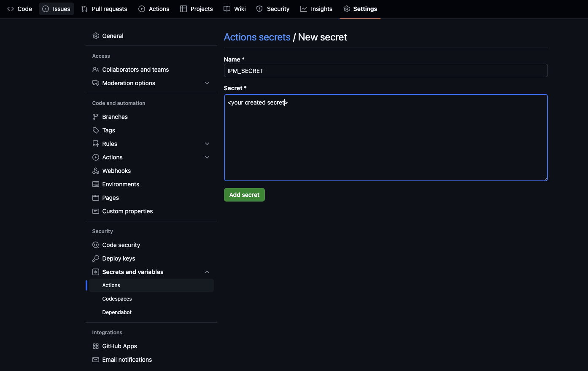Screen dimensions: 588x371
Task: Click the sidebar Actions play icon
Action: 96,157
